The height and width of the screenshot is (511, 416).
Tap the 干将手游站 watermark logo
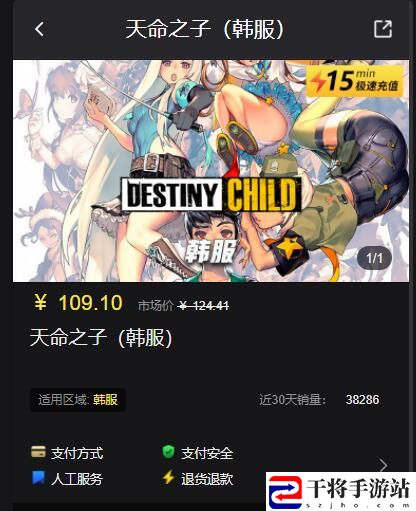(340, 491)
